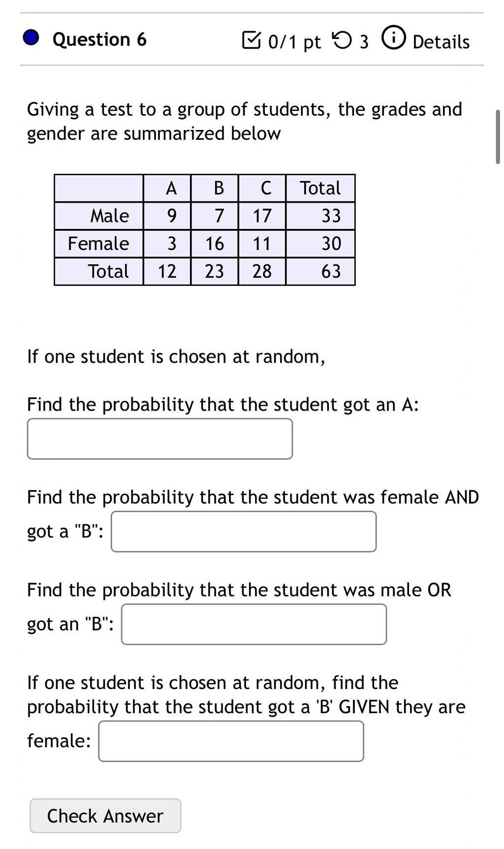Click the column A header cell

(167, 188)
